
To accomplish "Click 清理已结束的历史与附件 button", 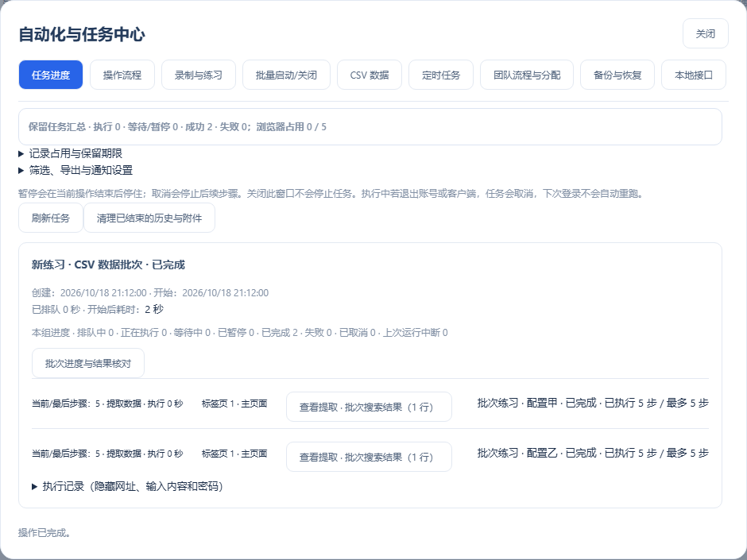I will pos(149,218).
